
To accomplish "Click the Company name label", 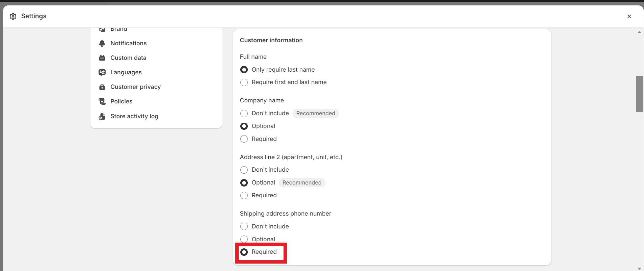I will click(262, 100).
